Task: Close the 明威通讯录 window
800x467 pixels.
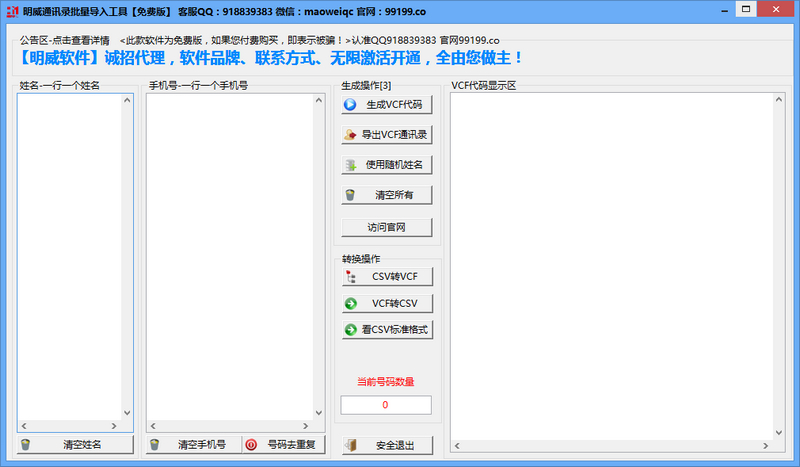Action: click(776, 9)
